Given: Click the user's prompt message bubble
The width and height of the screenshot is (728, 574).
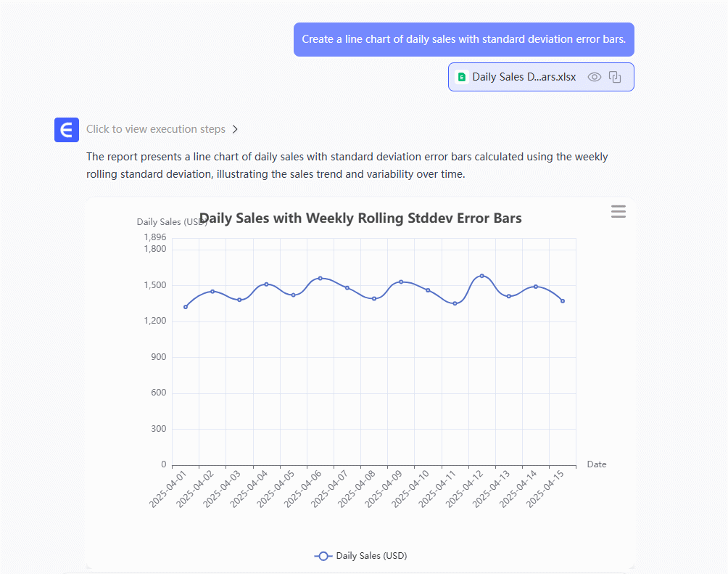Looking at the screenshot, I should (463, 39).
